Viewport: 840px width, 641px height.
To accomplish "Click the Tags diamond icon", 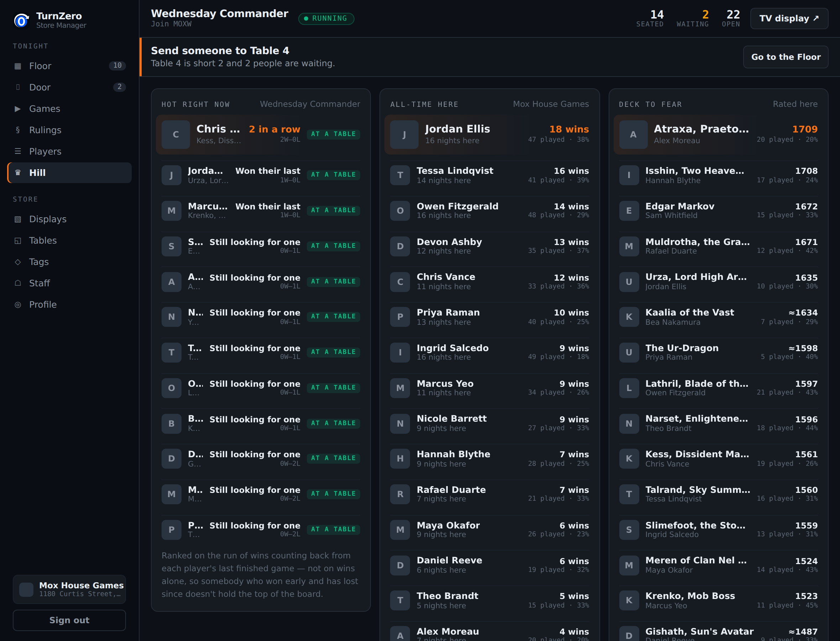I will coord(17,262).
